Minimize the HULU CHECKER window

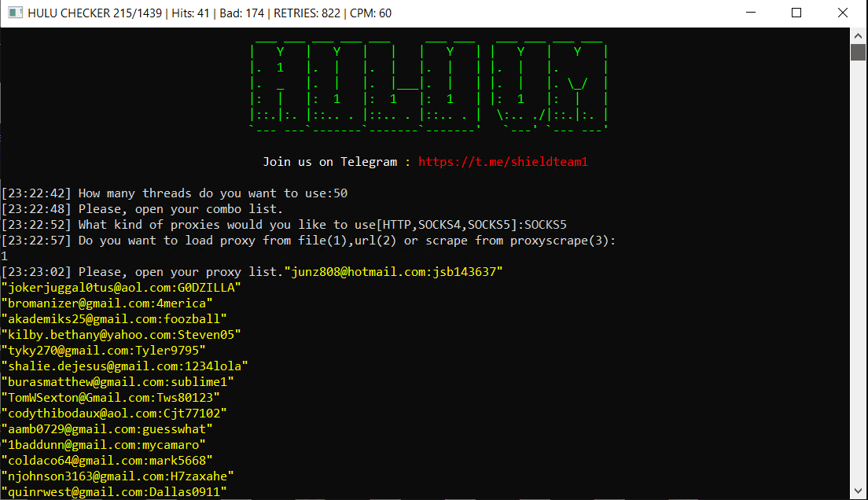(x=751, y=13)
